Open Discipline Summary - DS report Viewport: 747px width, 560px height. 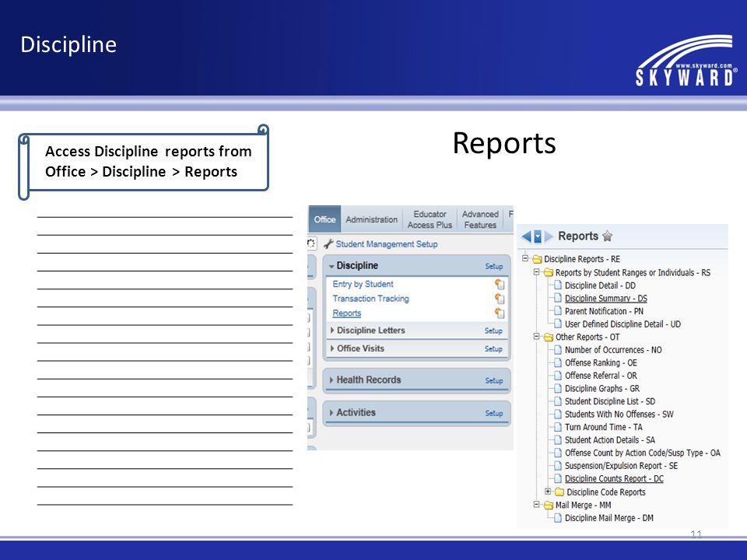[605, 298]
